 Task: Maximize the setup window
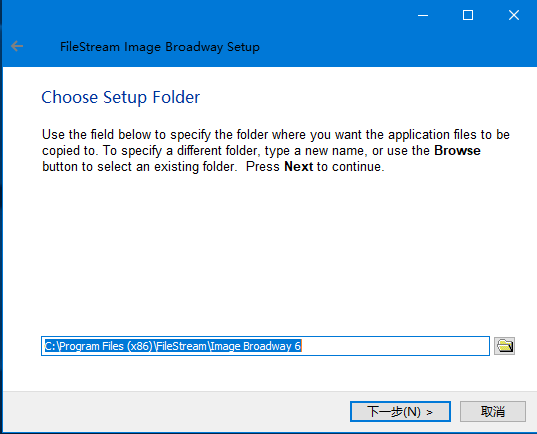pos(468,15)
